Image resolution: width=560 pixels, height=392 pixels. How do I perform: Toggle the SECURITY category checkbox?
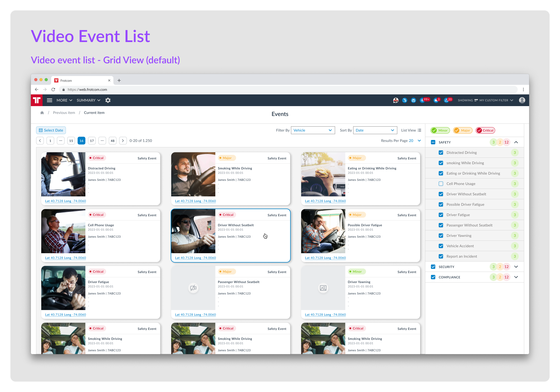433,267
